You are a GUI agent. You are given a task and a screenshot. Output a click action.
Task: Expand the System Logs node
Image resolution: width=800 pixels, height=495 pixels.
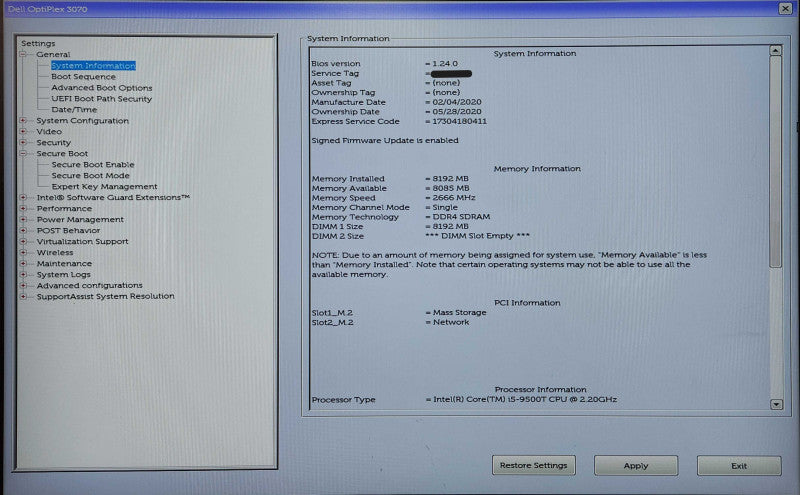coord(23,275)
